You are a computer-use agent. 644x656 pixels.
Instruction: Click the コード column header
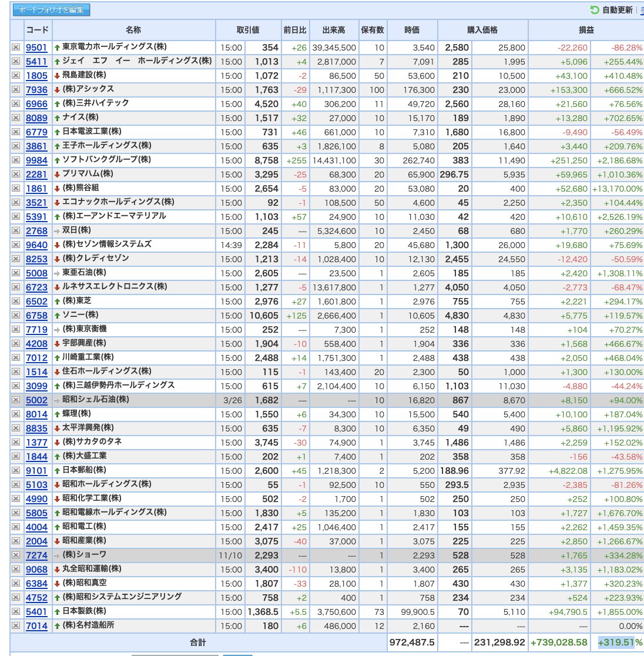pos(38,30)
